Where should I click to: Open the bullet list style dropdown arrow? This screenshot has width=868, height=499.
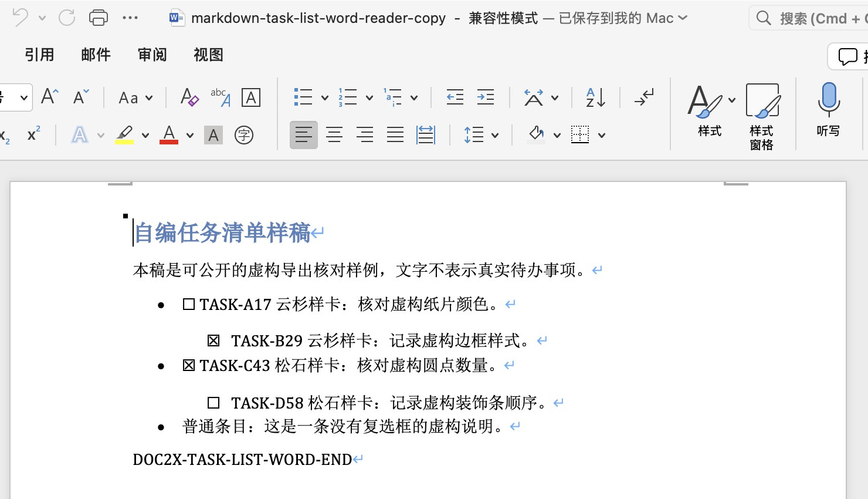coord(324,98)
